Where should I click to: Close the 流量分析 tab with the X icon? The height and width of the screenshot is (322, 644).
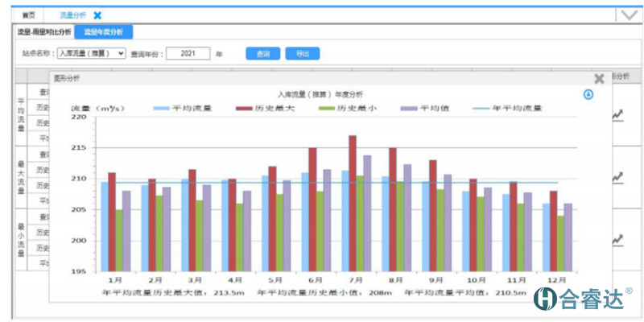click(x=97, y=15)
